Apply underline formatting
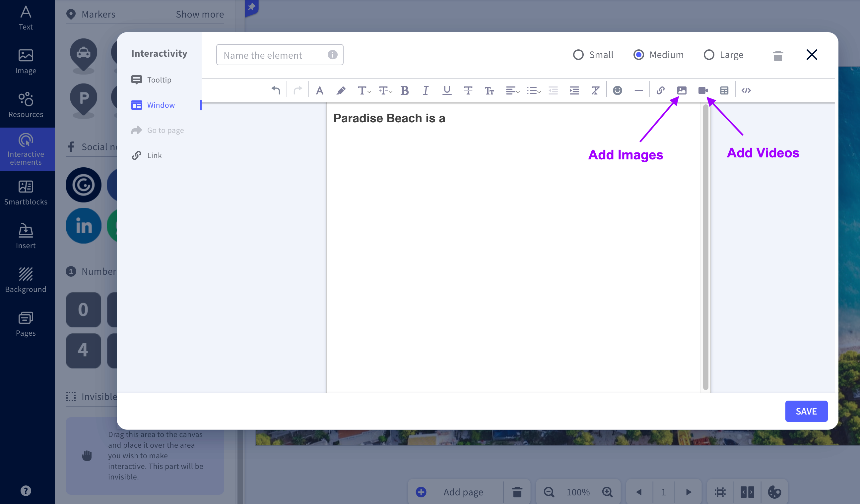This screenshot has height=504, width=860. tap(447, 90)
